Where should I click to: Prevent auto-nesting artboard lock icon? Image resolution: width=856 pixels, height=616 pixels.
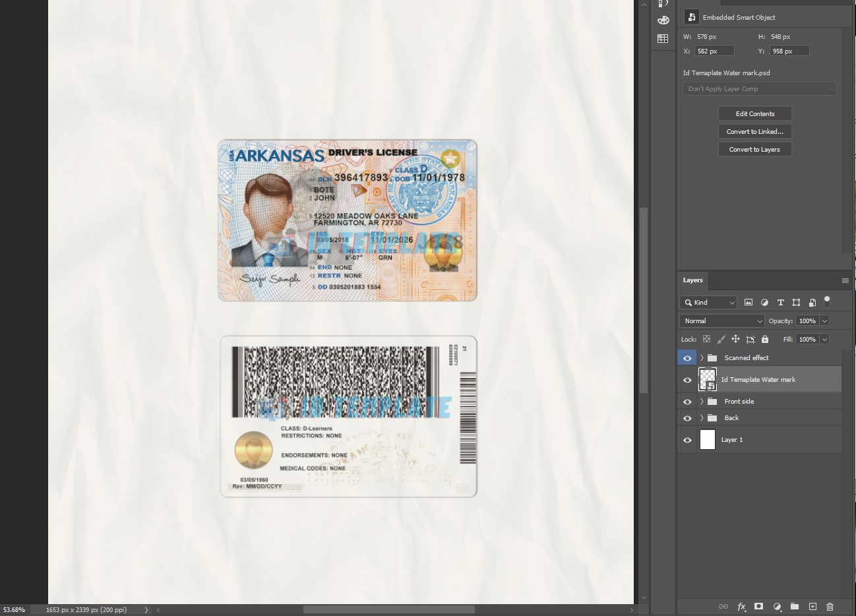click(750, 339)
